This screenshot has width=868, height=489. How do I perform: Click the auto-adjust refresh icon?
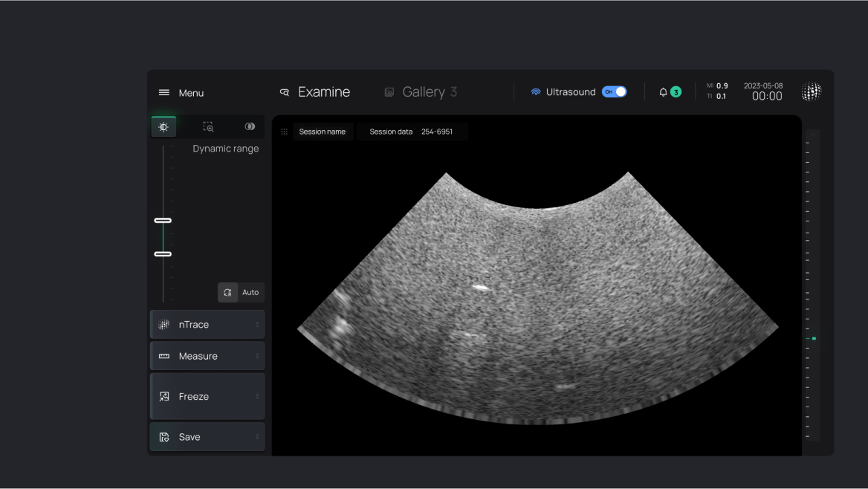(x=227, y=293)
